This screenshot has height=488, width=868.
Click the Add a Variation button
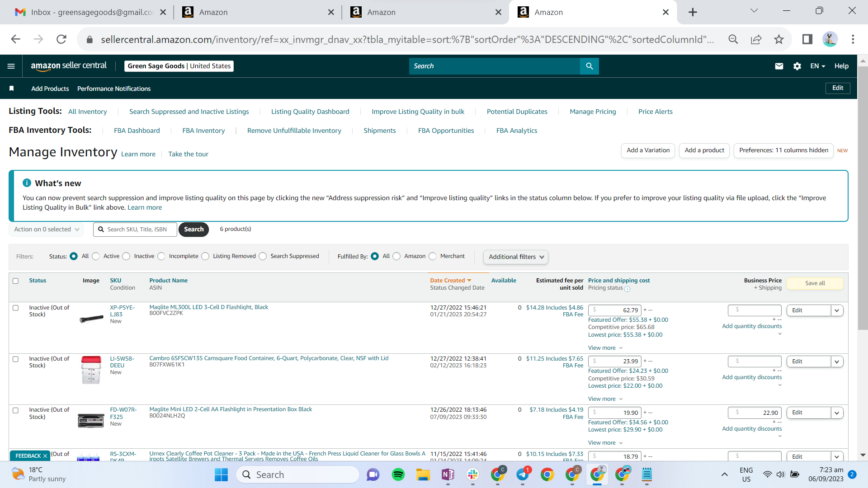point(648,150)
